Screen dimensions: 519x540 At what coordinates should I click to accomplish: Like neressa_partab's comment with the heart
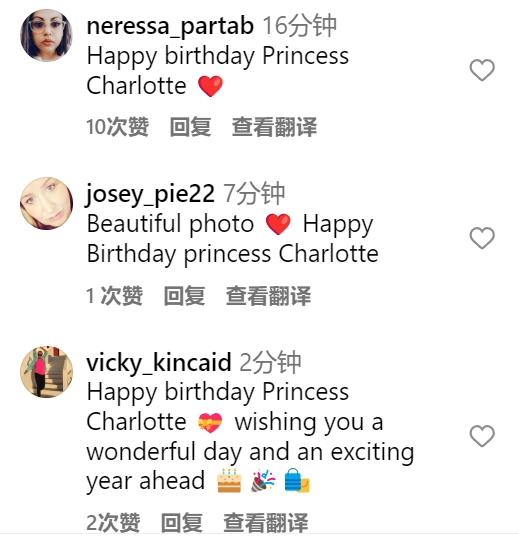click(482, 70)
